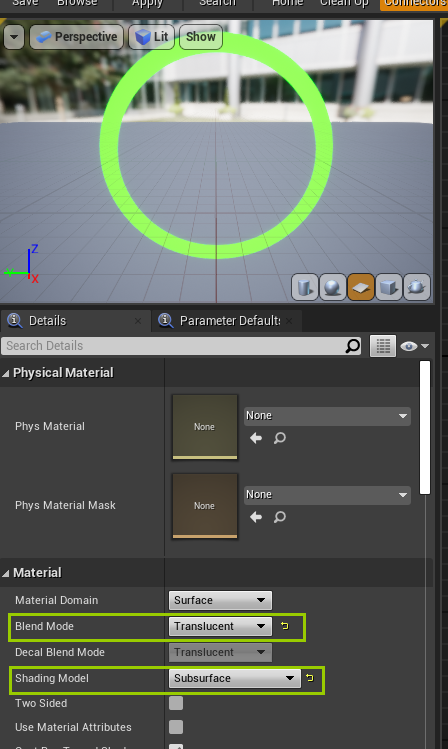Open the Shading Model dropdown
448x749 pixels.
(x=235, y=678)
